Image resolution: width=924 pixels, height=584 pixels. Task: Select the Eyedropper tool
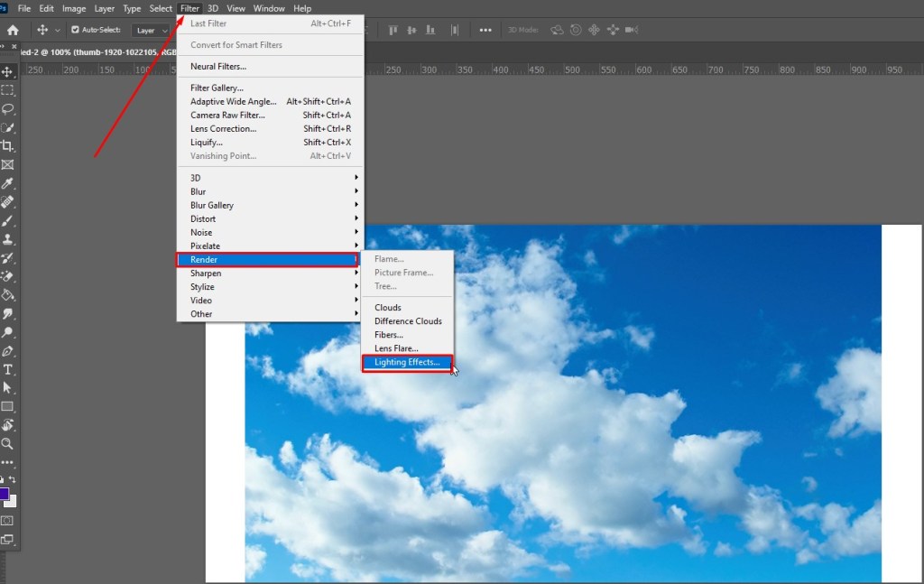[7, 183]
